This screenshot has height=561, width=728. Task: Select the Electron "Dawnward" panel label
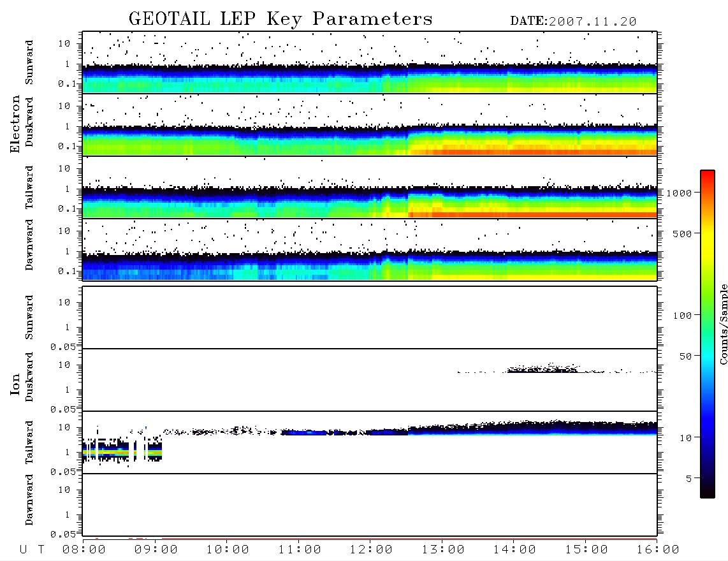tap(29, 245)
